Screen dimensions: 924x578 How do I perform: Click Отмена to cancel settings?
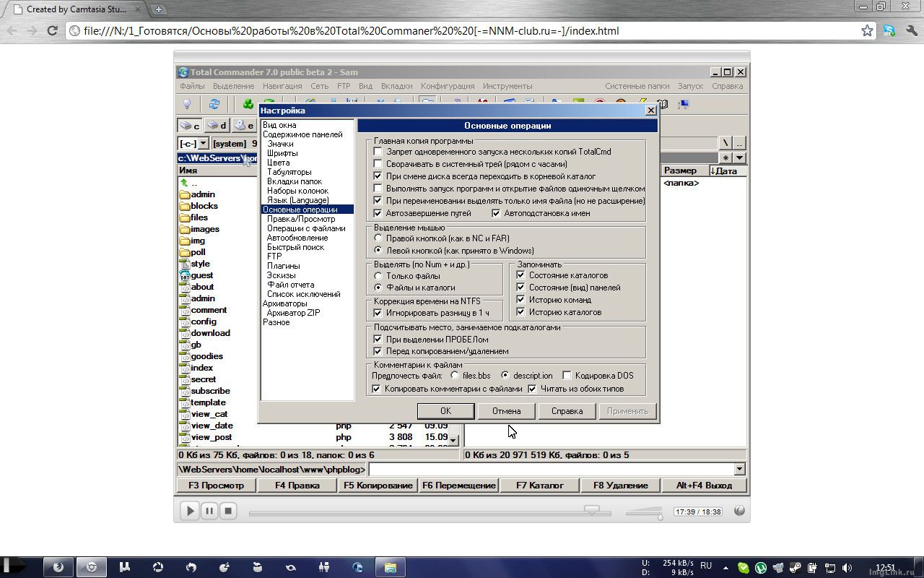coord(506,411)
